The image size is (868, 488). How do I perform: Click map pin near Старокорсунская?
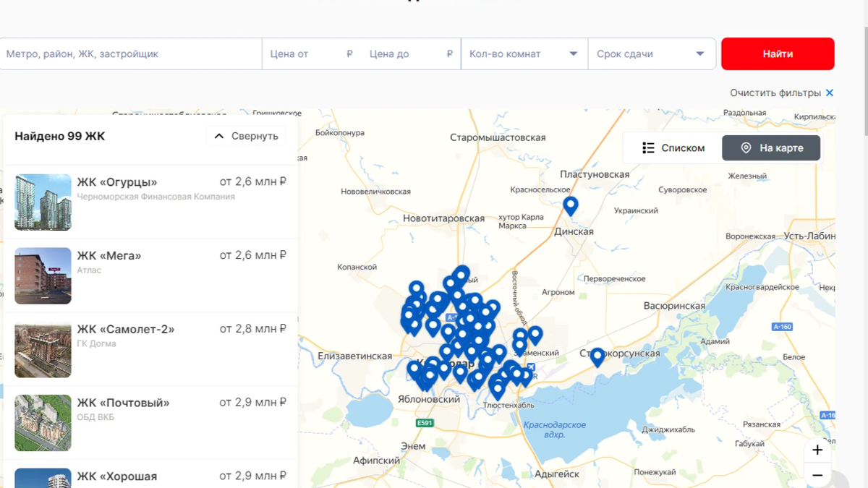[597, 357]
